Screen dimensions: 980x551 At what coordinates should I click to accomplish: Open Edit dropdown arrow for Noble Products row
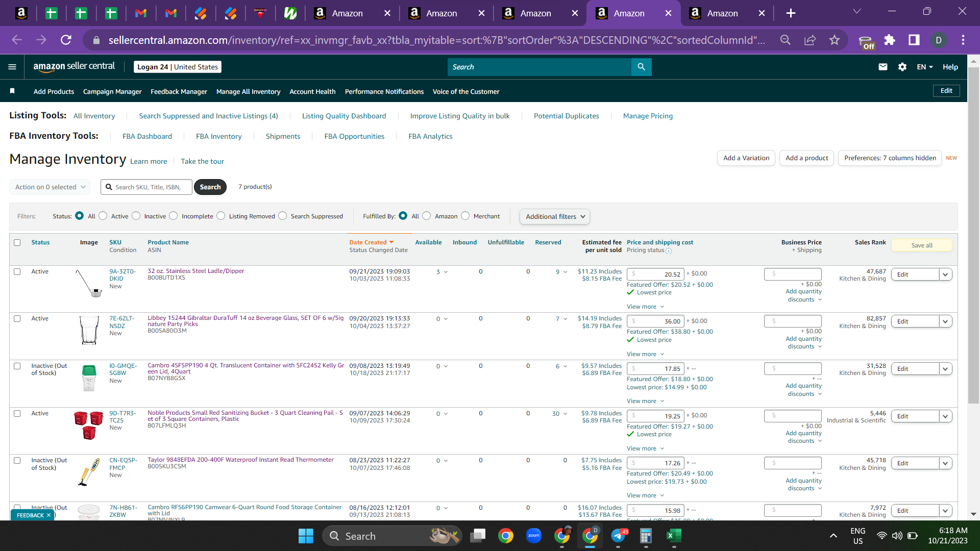coord(946,416)
